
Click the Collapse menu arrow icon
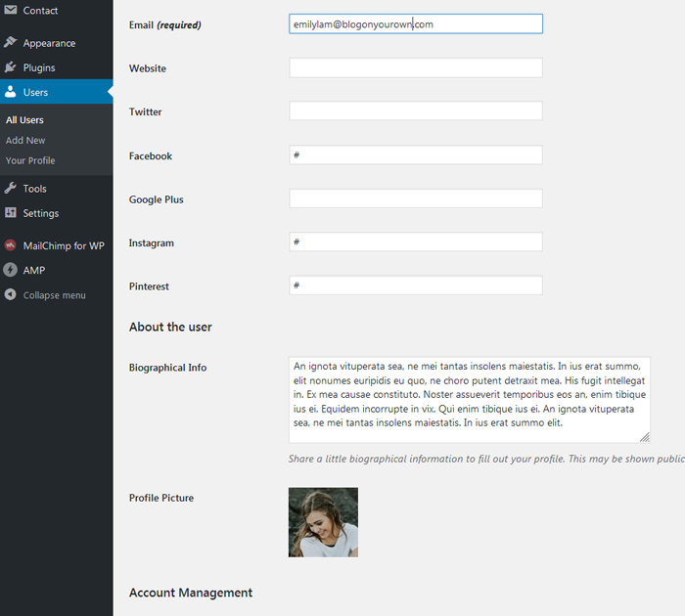coord(10,294)
